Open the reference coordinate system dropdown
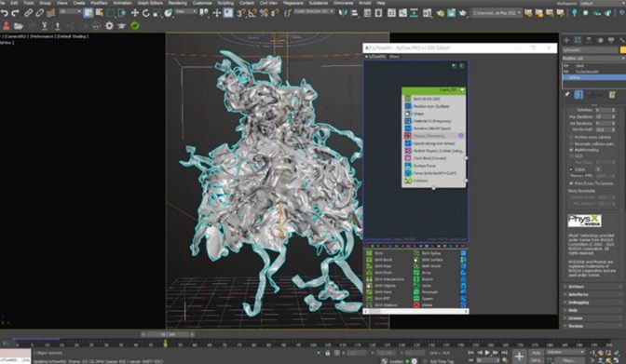The width and height of the screenshot is (626, 364). tap(186, 11)
